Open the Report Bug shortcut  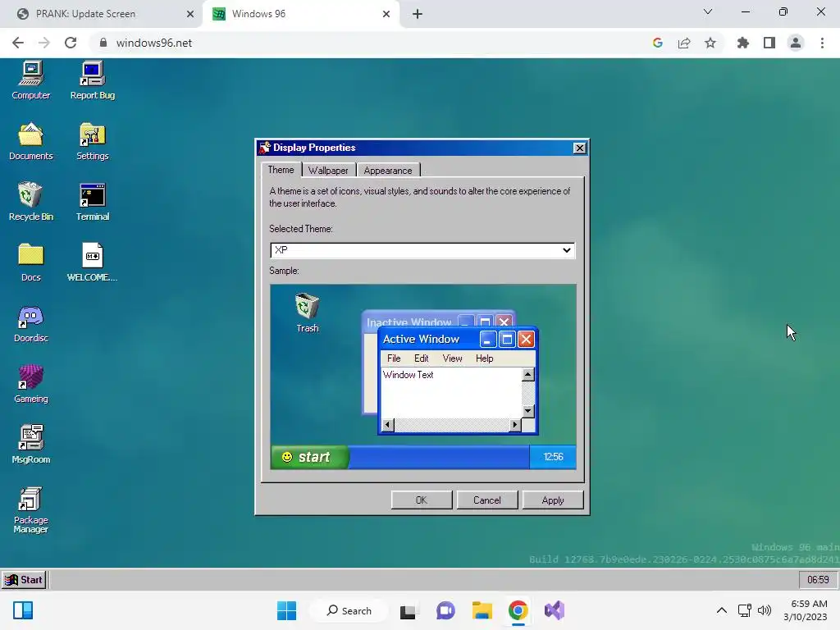point(93,80)
